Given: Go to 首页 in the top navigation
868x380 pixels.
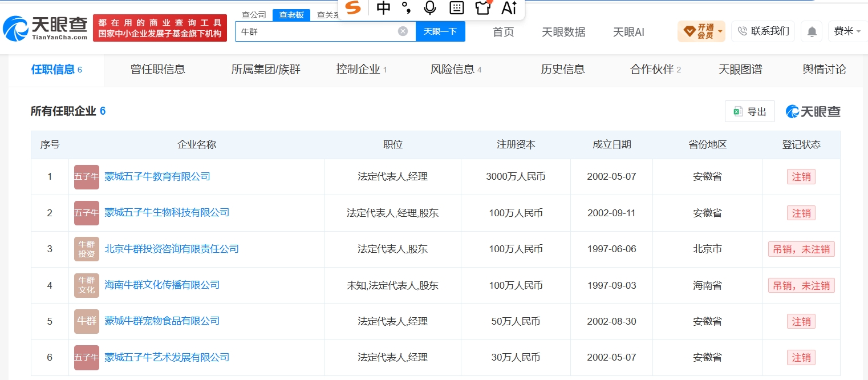Looking at the screenshot, I should (503, 32).
